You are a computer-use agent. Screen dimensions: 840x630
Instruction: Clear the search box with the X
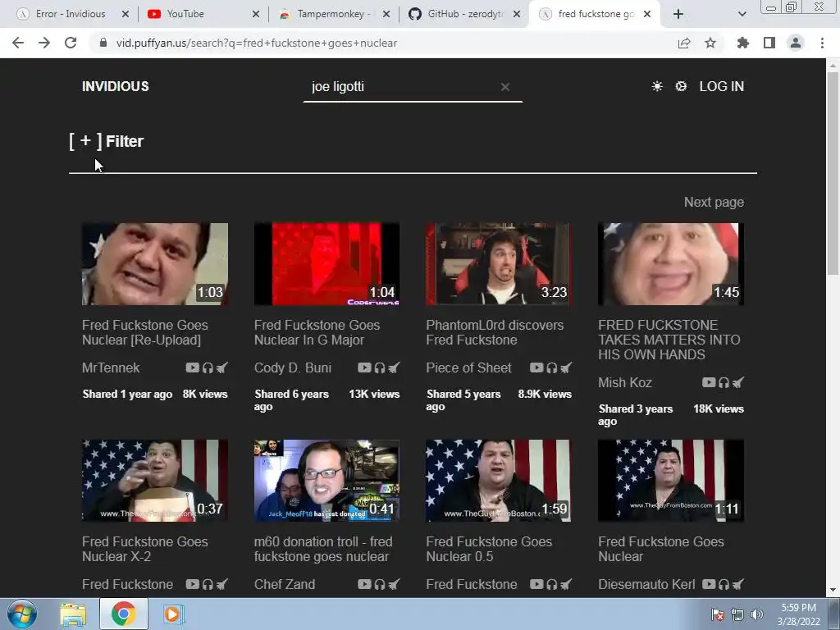tap(505, 87)
